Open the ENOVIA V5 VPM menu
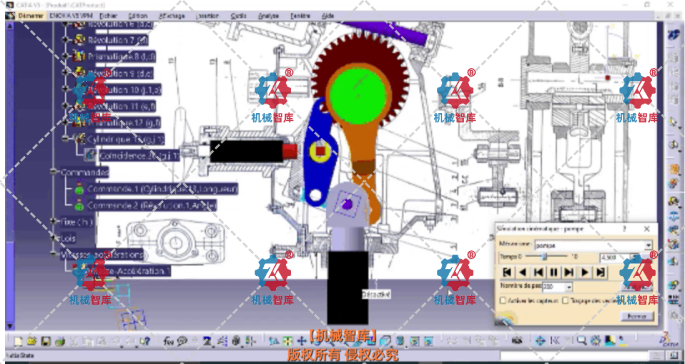The image size is (685, 364). point(70,16)
